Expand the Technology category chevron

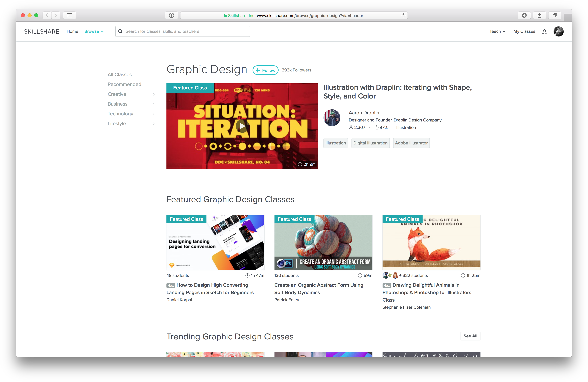coord(154,114)
